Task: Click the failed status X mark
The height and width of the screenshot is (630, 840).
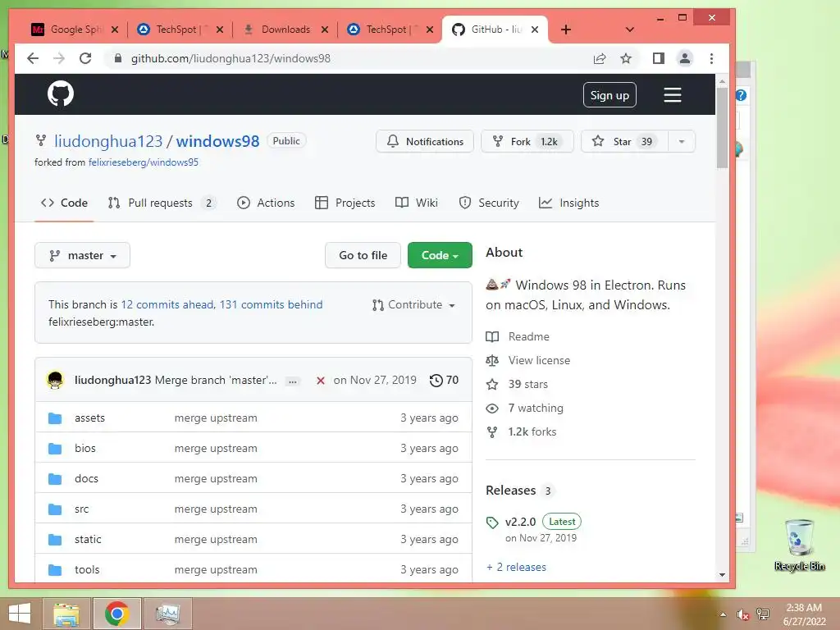Action: (x=321, y=381)
